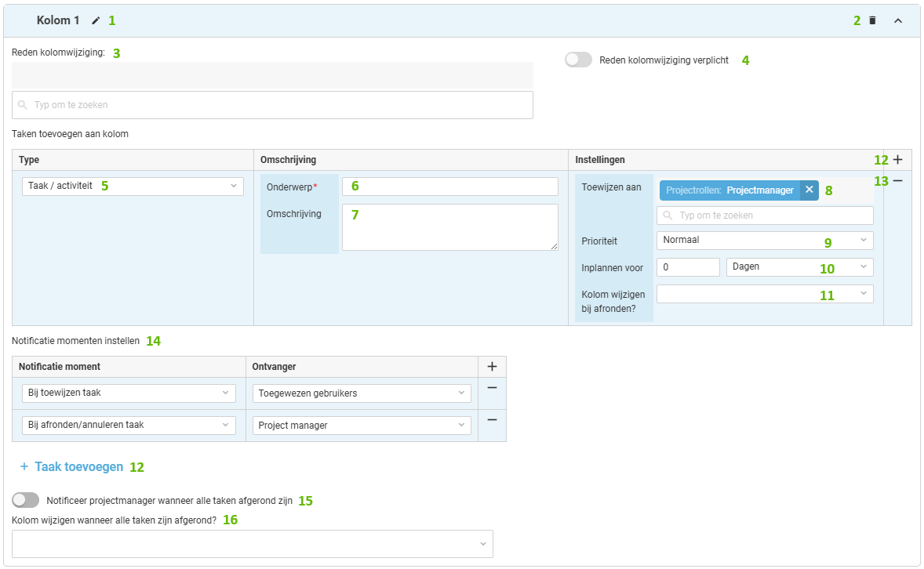
Task: Click the search field under Reden kolomwijziging
Action: coord(272,104)
